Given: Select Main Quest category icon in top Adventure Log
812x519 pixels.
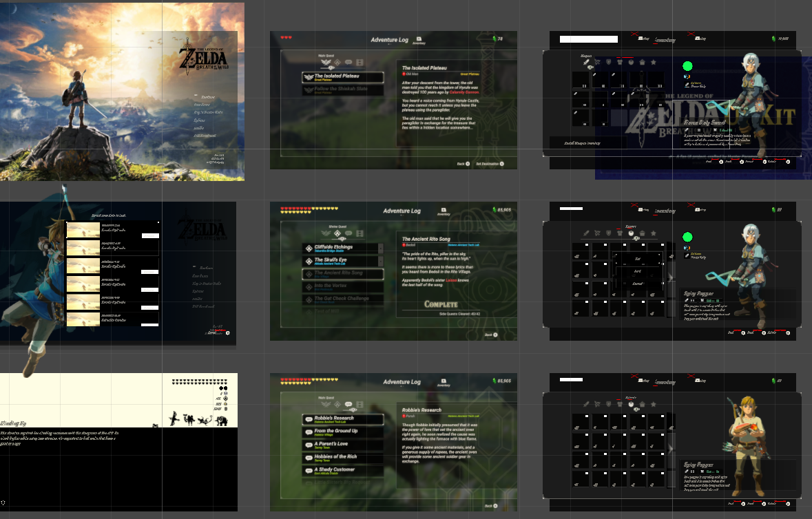Looking at the screenshot, I should [326, 62].
